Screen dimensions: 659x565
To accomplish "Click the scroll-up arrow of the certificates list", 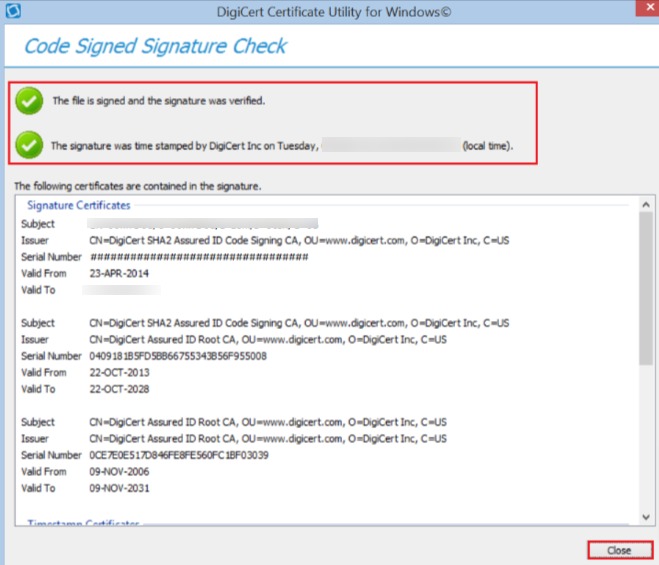I will (646, 205).
